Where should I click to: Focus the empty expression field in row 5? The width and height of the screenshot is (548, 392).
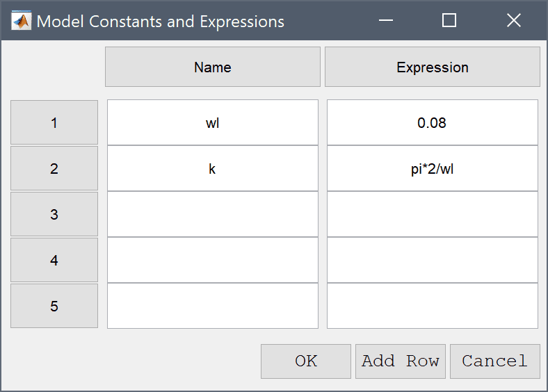[x=433, y=306]
